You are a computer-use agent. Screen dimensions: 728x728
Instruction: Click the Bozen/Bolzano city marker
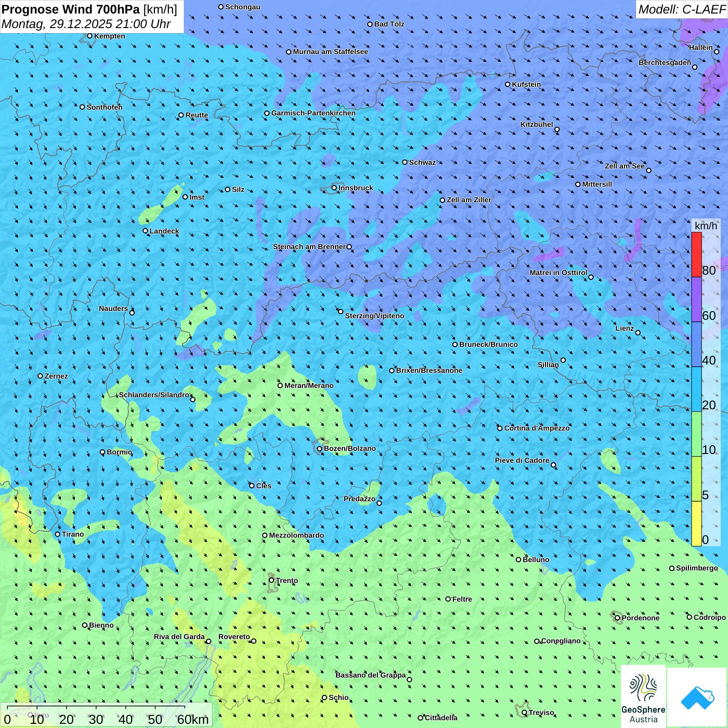pos(319,449)
